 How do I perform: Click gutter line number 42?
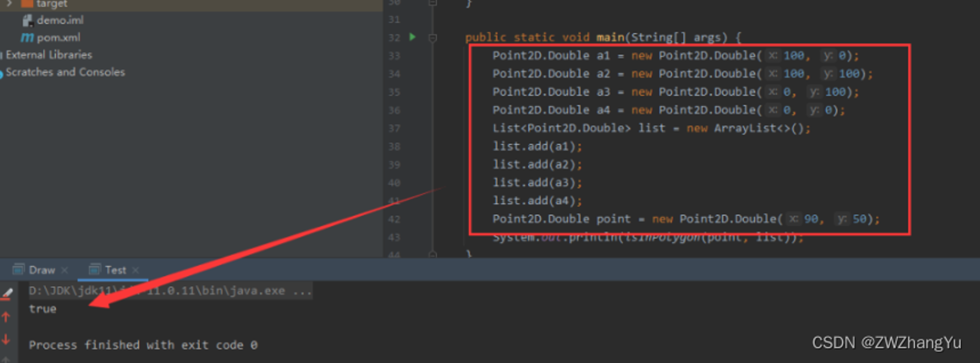(394, 219)
